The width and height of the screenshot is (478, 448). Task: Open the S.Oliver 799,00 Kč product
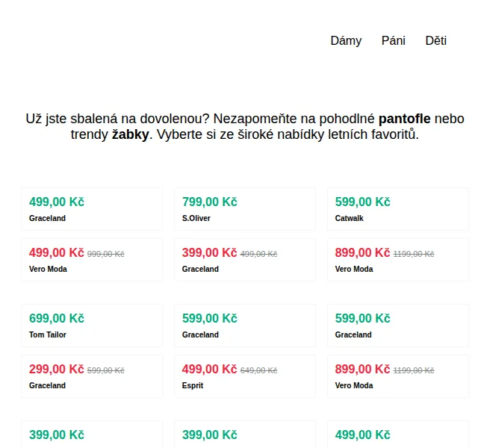point(245,209)
